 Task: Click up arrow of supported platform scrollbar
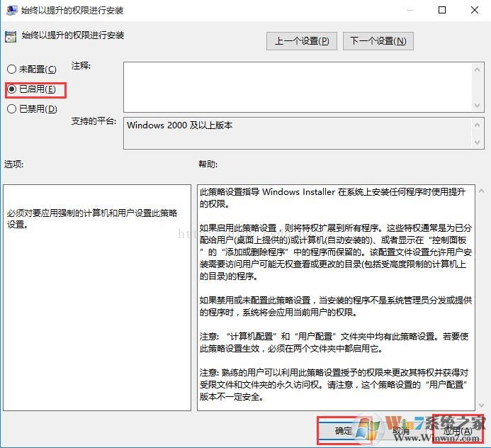click(478, 125)
